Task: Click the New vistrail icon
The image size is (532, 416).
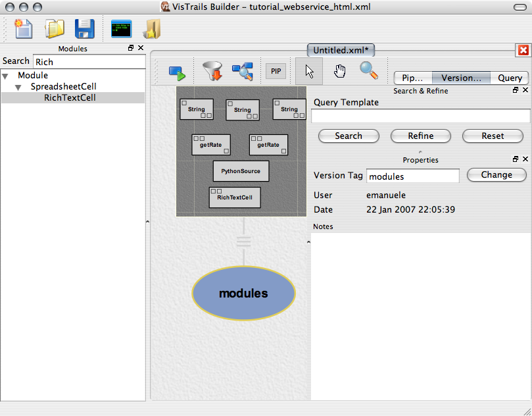Action: point(24,30)
